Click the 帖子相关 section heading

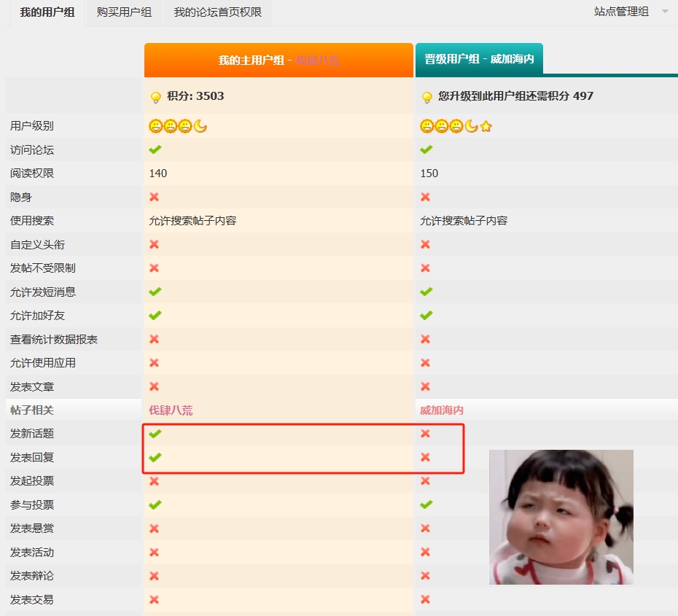32,410
